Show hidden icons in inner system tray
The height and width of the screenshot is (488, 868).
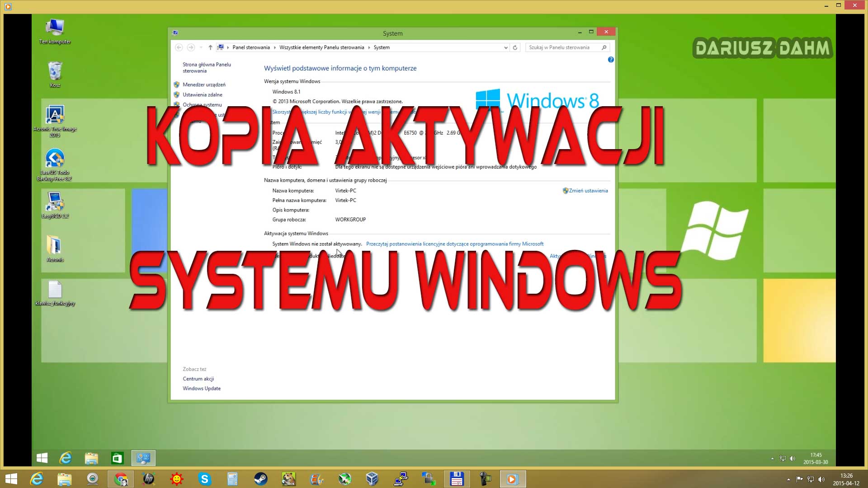point(772,459)
